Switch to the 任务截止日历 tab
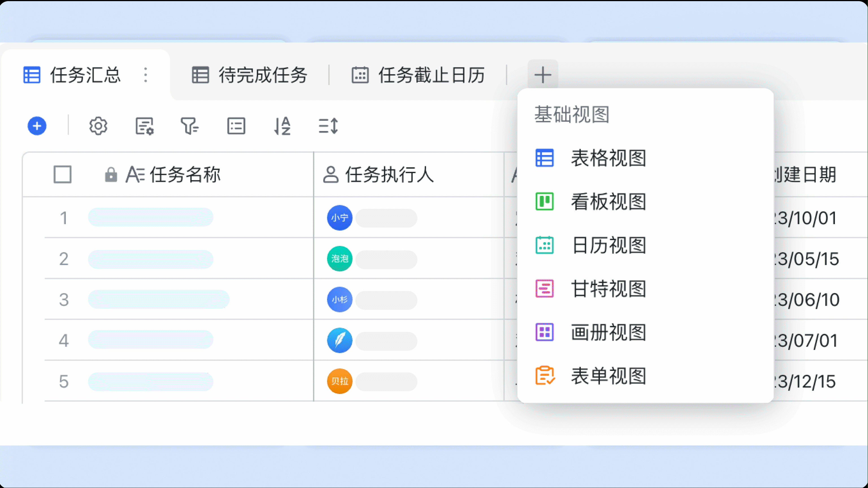Image resolution: width=868 pixels, height=488 pixels. click(418, 75)
